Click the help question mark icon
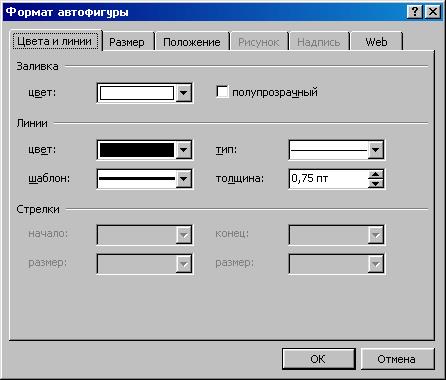Screen dimensions: 446x380 (415, 12)
